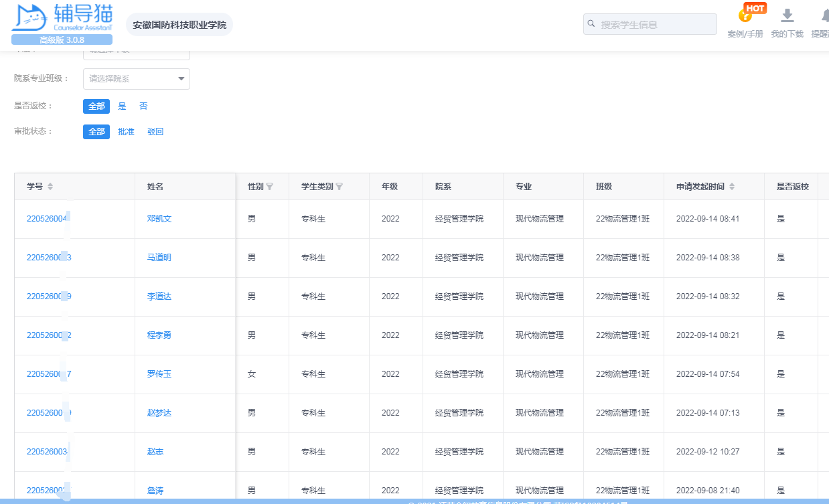Open student 赵梦达 name link

[x=159, y=413]
